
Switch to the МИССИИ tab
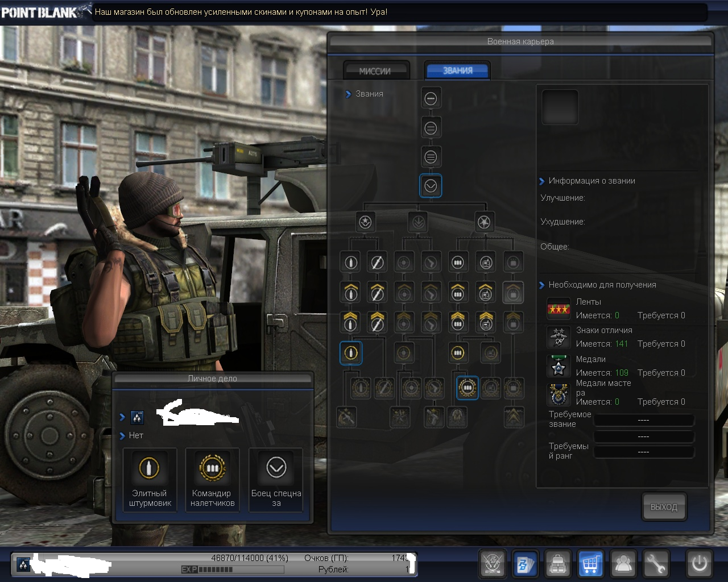click(375, 71)
